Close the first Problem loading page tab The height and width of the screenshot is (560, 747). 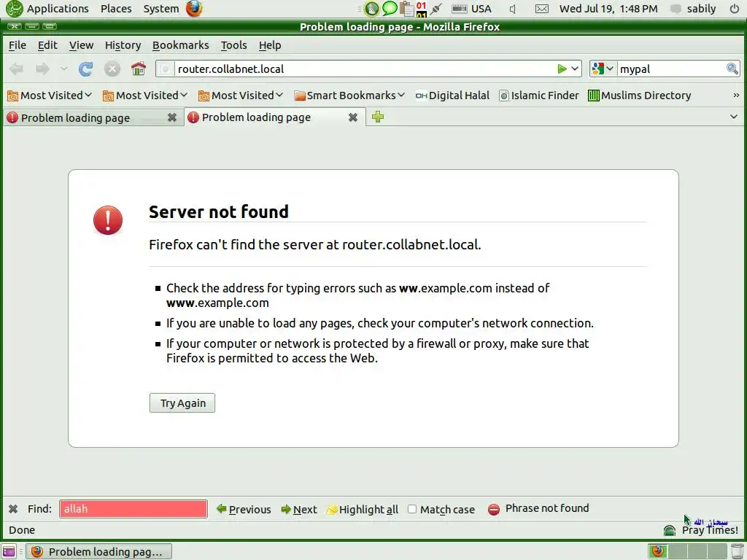click(172, 117)
